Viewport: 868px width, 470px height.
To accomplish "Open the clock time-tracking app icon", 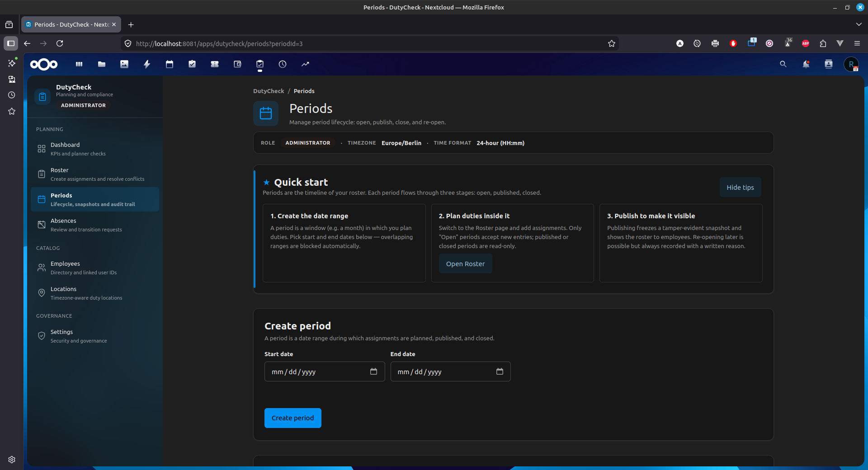I will click(x=283, y=64).
